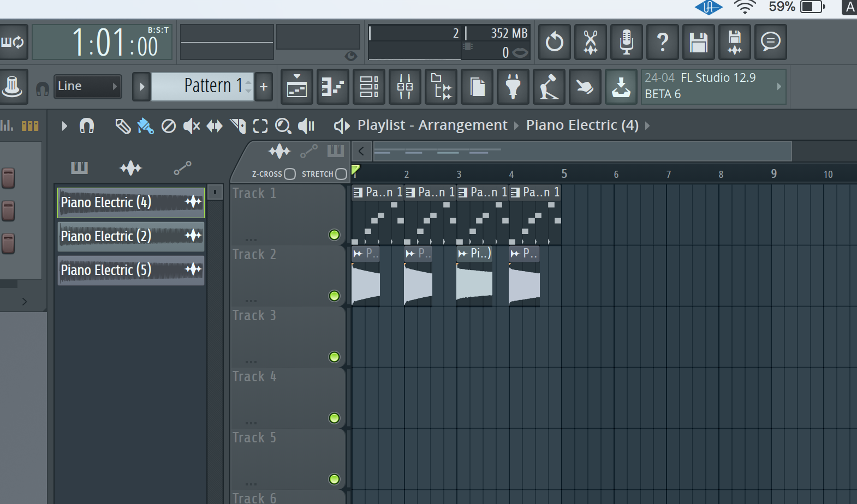Click the content library download icon
The image size is (857, 504).
(x=621, y=87)
